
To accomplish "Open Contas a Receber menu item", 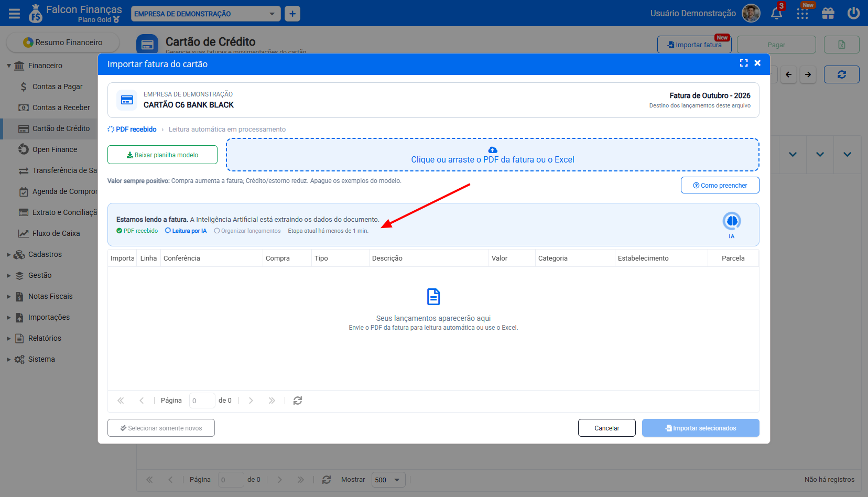I will 61,107.
